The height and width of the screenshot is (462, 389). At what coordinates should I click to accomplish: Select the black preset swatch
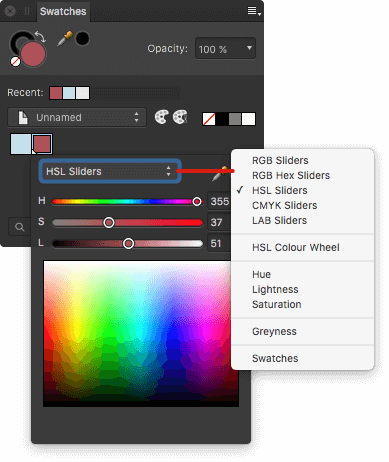[x=222, y=119]
